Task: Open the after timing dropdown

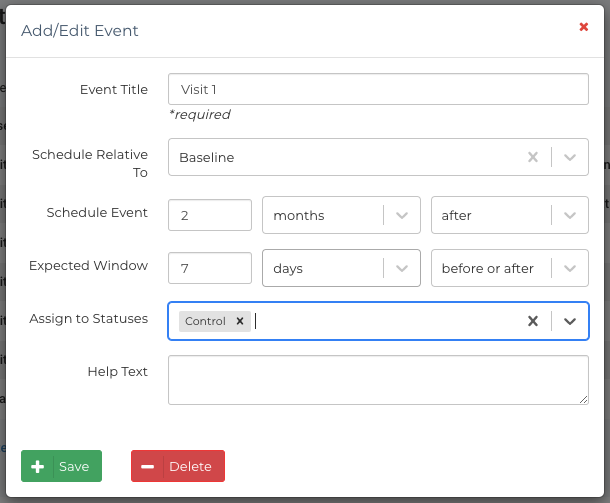Action: (570, 215)
